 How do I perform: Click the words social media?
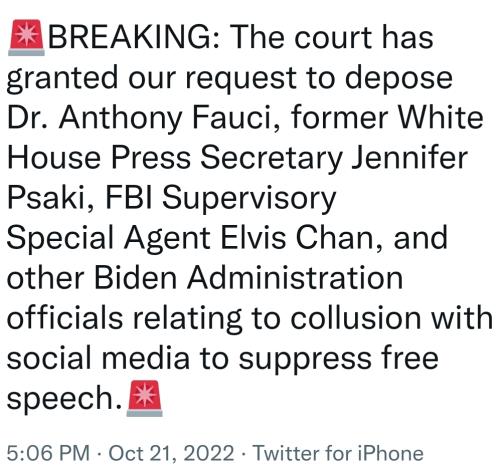(98, 359)
